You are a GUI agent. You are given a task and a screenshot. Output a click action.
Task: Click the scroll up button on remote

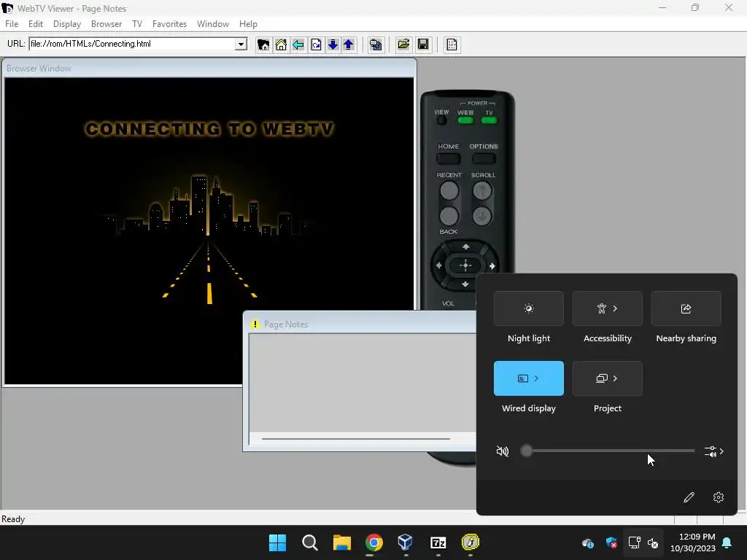click(482, 191)
